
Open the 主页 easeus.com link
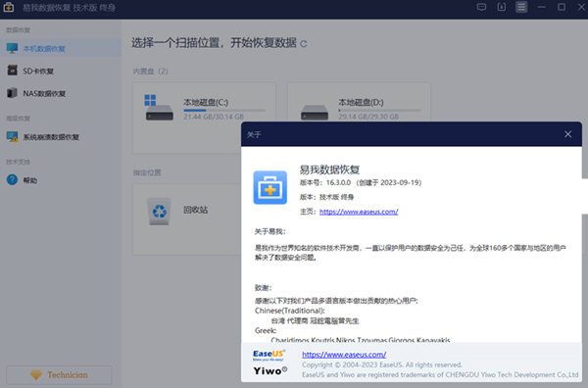point(359,212)
